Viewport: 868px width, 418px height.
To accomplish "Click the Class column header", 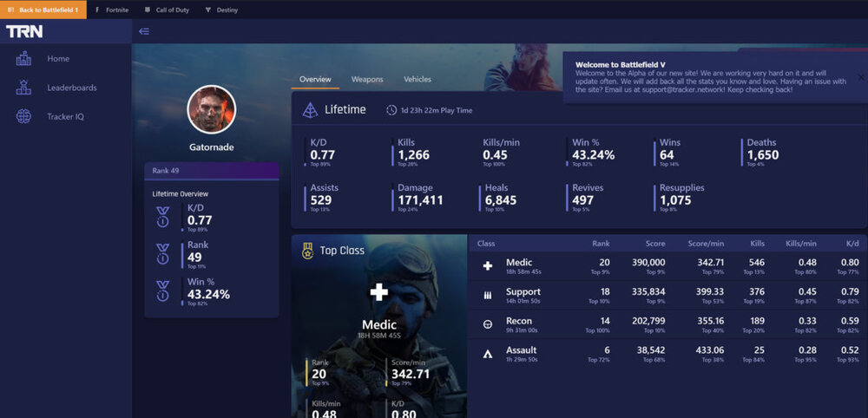I will pyautogui.click(x=486, y=244).
